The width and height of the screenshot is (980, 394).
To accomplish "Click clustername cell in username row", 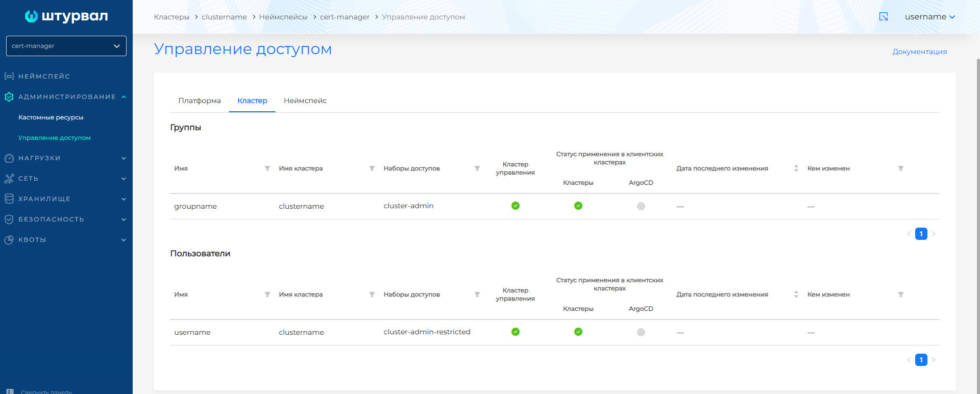I will coord(301,332).
